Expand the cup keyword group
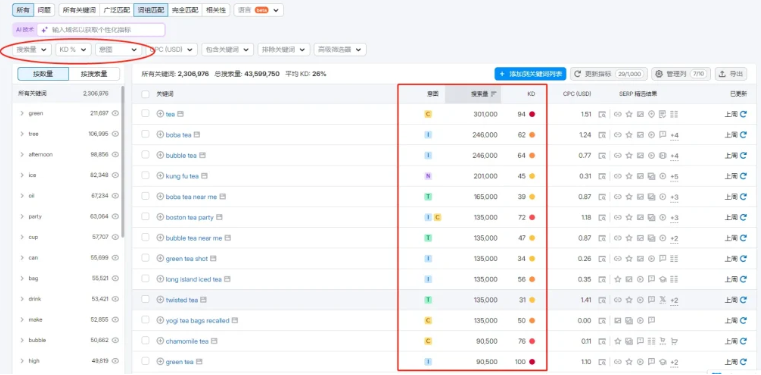 click(22, 237)
